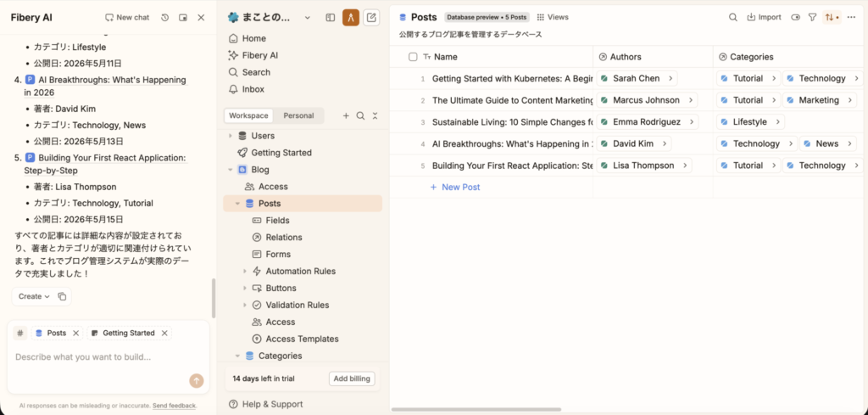Viewport: 868px width, 415px height.
Task: Click the plus icon next to Personal tab
Action: click(x=346, y=115)
